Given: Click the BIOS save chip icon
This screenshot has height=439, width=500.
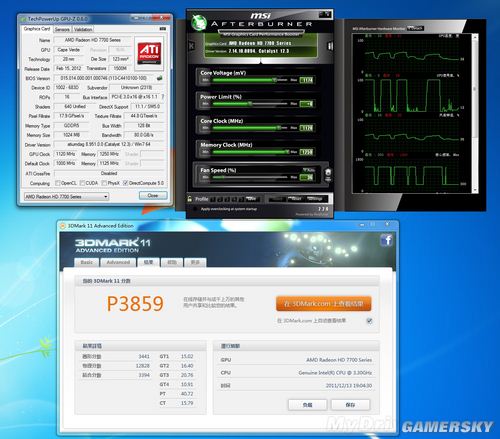Looking at the screenshot, I should pyautogui.click(x=160, y=78).
